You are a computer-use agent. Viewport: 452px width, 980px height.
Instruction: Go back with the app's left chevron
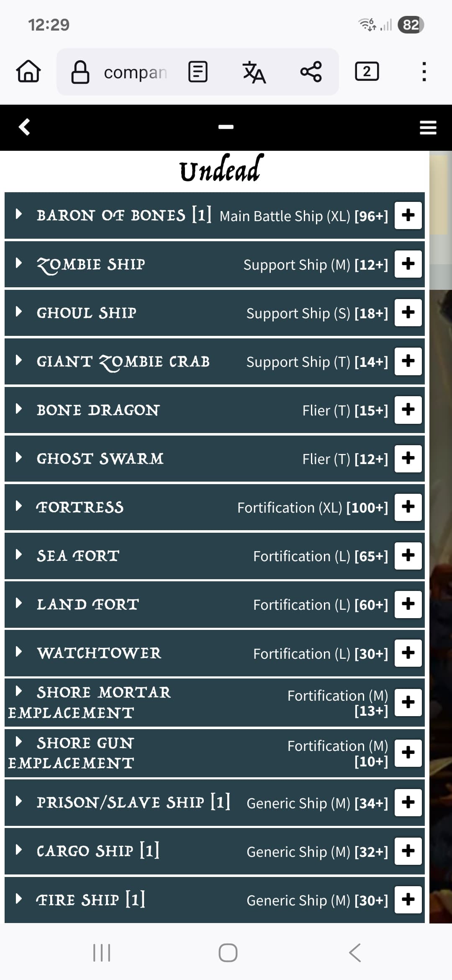pyautogui.click(x=24, y=127)
